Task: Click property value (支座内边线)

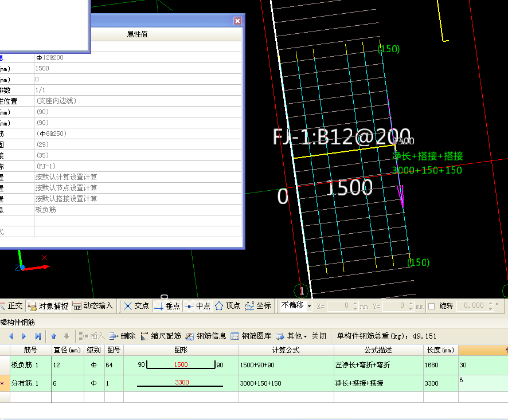Action: 138,101
